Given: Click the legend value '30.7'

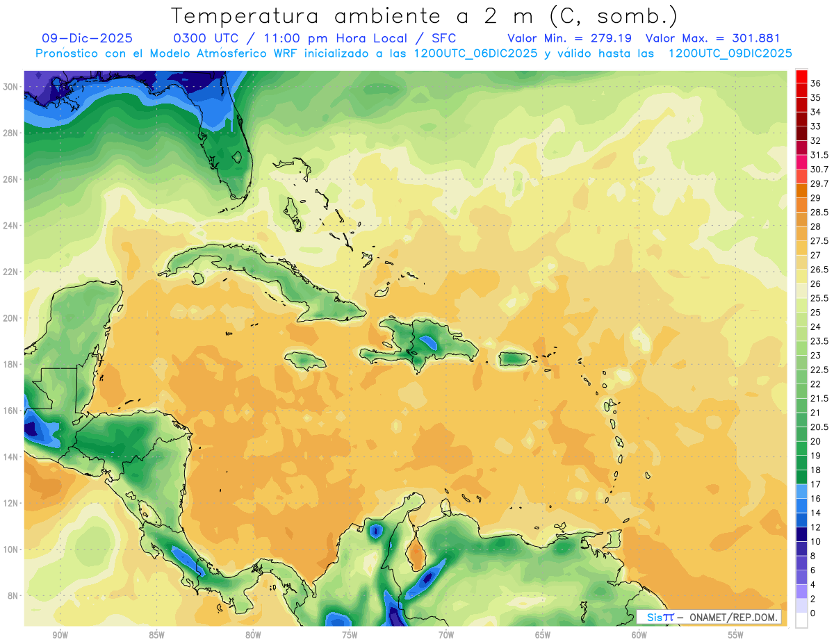Looking at the screenshot, I should [819, 169].
